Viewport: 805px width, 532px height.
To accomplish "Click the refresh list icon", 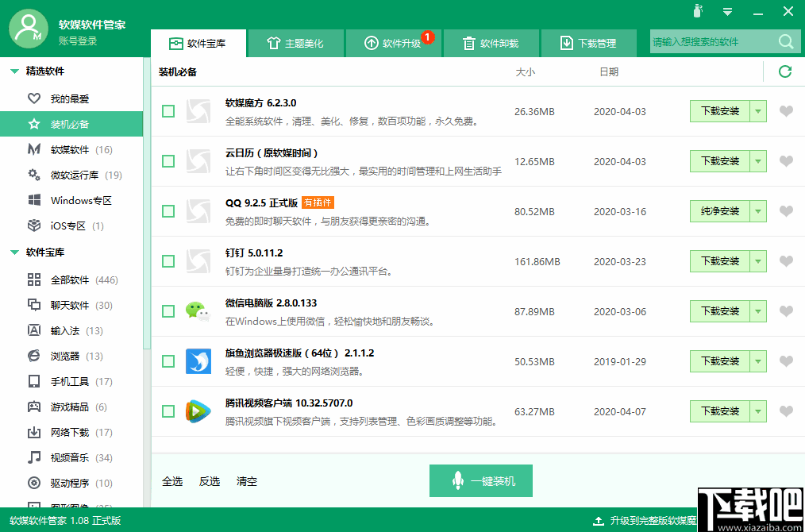I will (x=785, y=72).
